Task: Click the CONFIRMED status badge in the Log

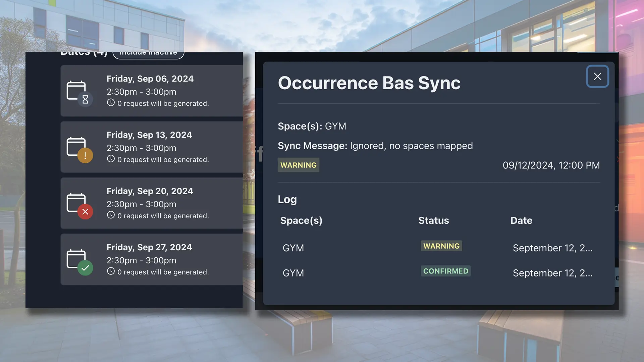Action: click(445, 271)
